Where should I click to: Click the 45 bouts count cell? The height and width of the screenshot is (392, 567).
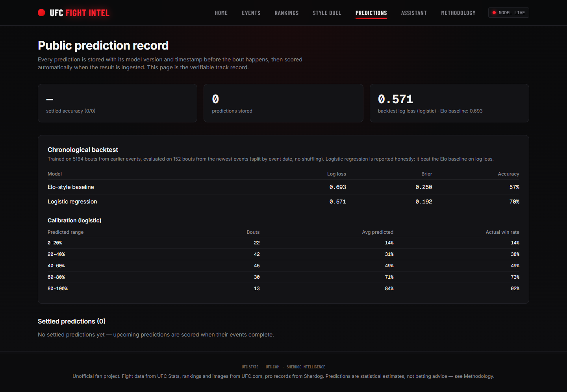(257, 266)
